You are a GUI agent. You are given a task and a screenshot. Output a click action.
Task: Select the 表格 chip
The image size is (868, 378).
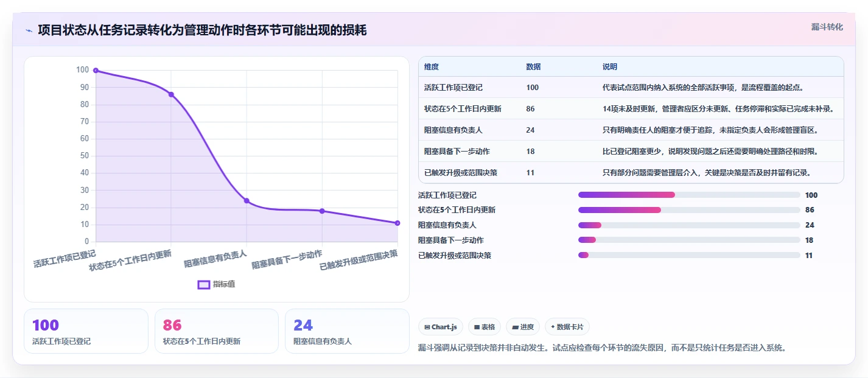click(485, 327)
